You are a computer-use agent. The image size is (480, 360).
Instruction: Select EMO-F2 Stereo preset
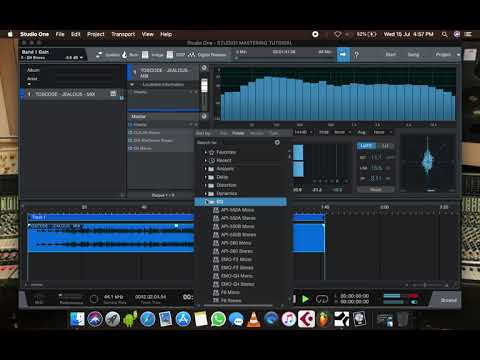[x=237, y=268]
